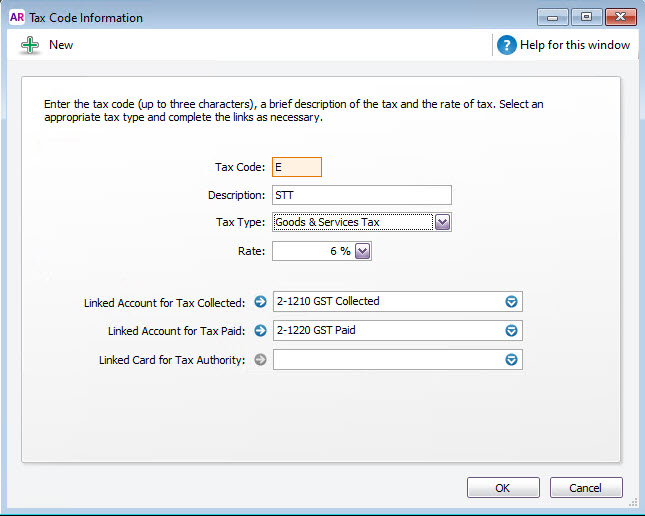Open Help for this window icon

(506, 45)
